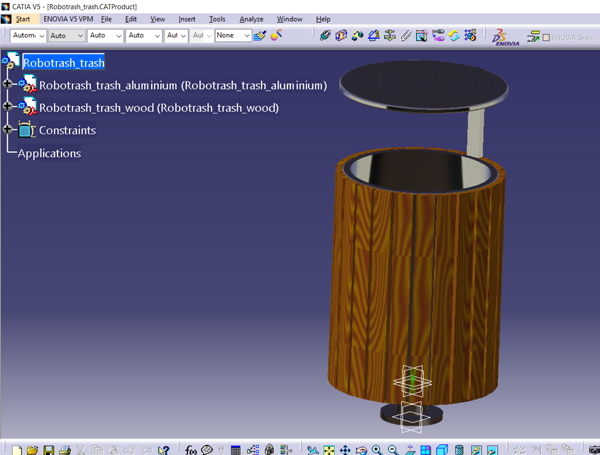Screen dimensions: 600x455
Task: Click the Start menu button
Action: coord(22,19)
